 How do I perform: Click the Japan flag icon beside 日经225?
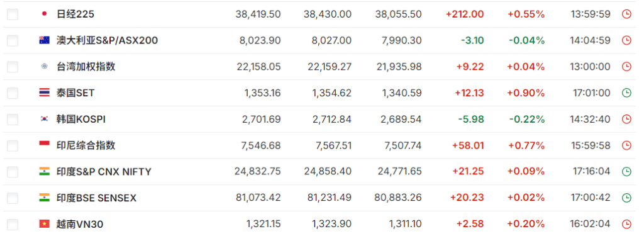click(x=45, y=14)
